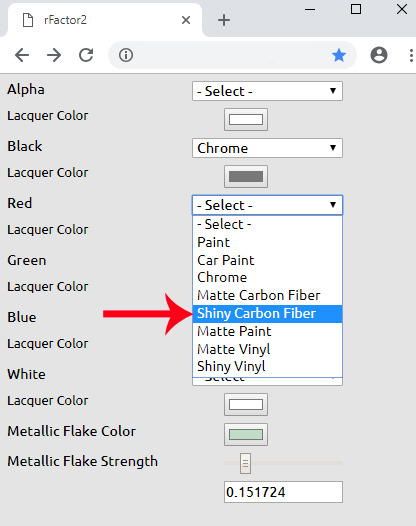Viewport: 416px width, 526px height.
Task: Open the user profile avatar icon
Action: 379,55
